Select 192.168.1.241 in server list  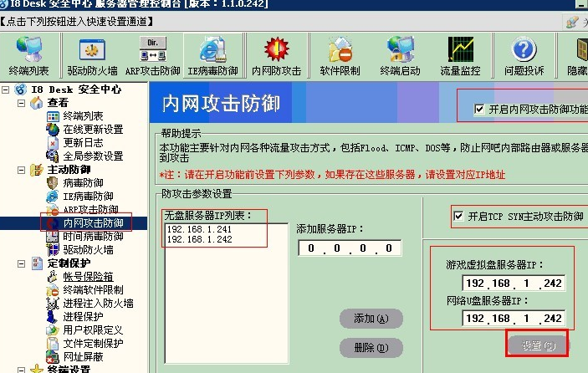tap(199, 229)
